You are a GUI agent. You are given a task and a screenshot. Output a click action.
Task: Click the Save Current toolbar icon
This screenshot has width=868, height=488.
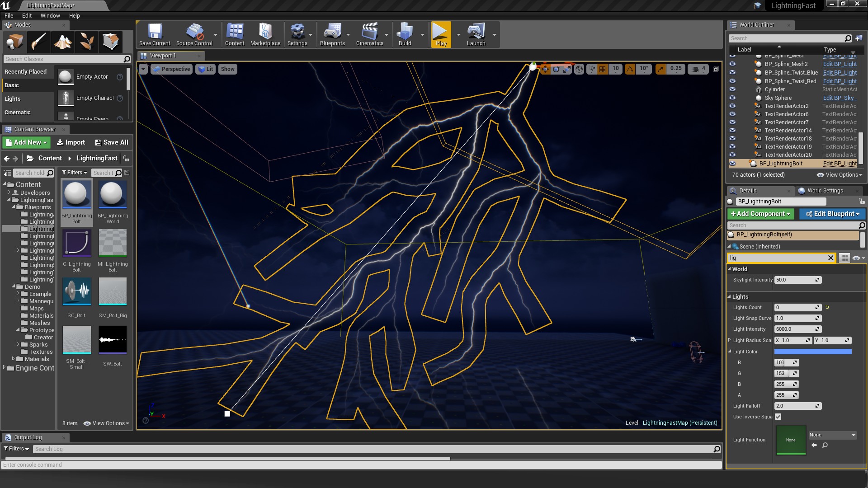(x=155, y=34)
